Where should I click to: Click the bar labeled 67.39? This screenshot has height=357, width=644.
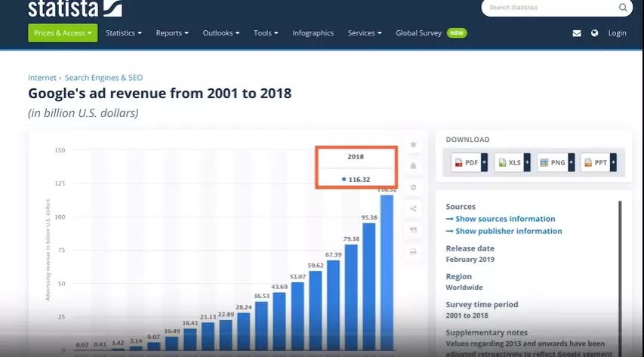coord(333,305)
